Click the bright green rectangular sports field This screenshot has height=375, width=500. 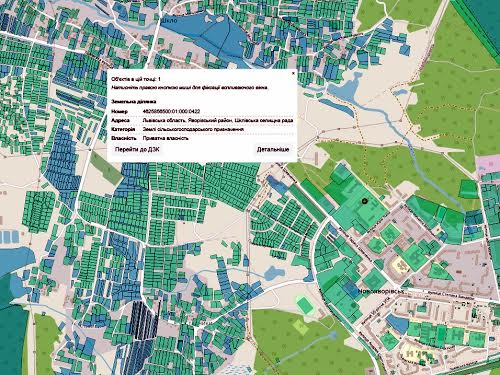305,305
